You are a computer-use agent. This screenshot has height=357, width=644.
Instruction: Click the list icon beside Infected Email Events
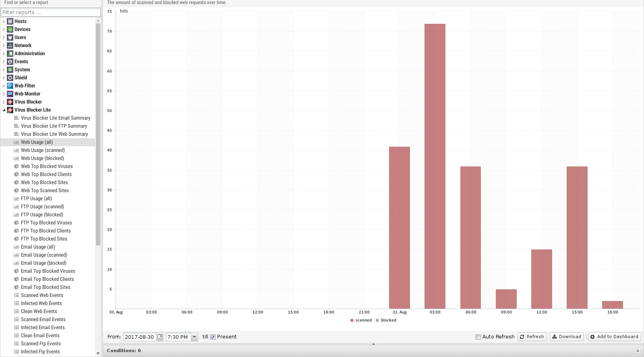pyautogui.click(x=17, y=328)
